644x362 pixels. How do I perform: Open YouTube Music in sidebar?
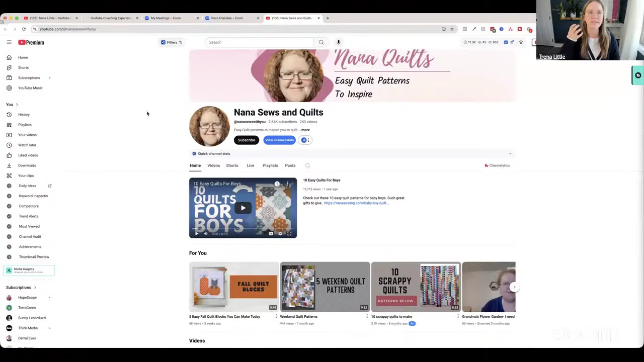tap(30, 88)
